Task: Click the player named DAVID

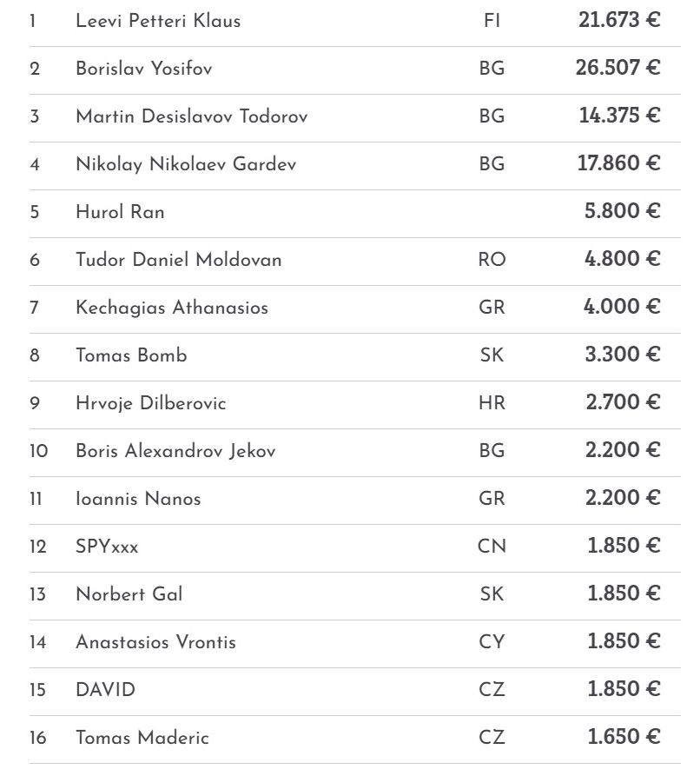Action: coord(105,690)
